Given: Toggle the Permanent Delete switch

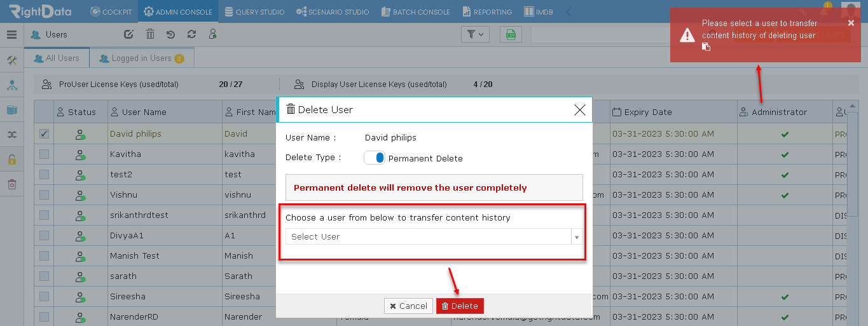Looking at the screenshot, I should point(375,158).
